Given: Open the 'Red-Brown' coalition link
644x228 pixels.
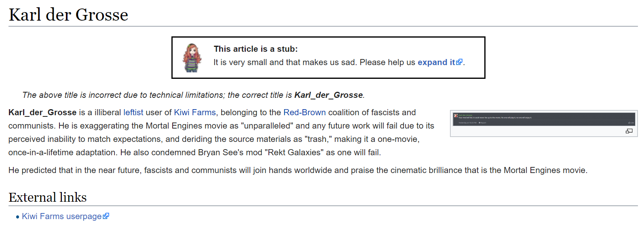Looking at the screenshot, I should pos(304,112).
